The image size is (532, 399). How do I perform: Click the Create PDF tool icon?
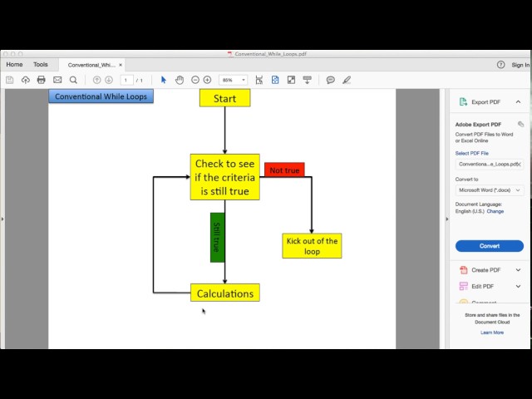click(464, 270)
